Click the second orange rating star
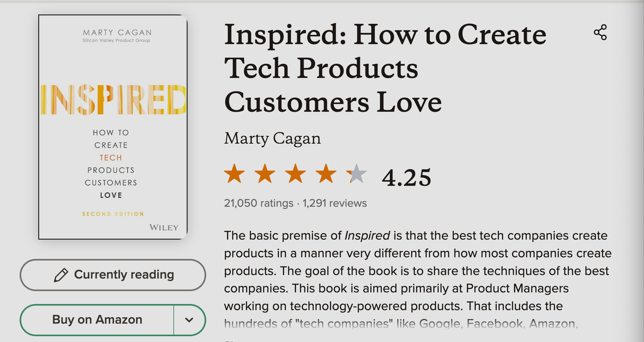The image size is (644, 342). click(x=265, y=174)
